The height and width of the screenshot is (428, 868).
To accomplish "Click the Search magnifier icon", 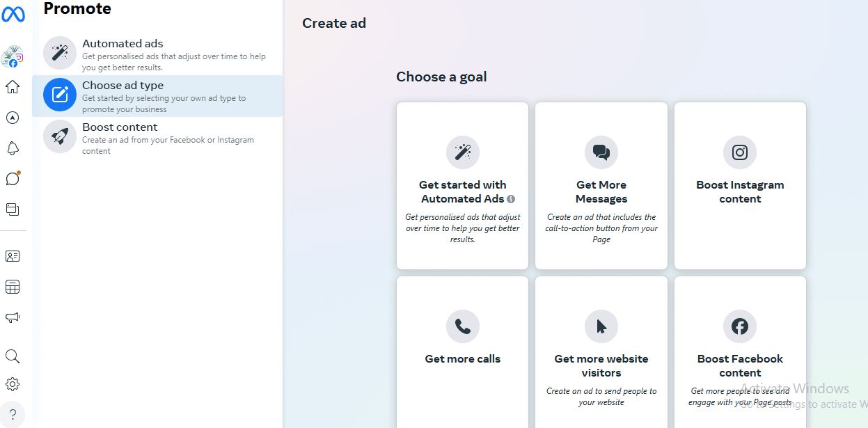I will coord(13,356).
